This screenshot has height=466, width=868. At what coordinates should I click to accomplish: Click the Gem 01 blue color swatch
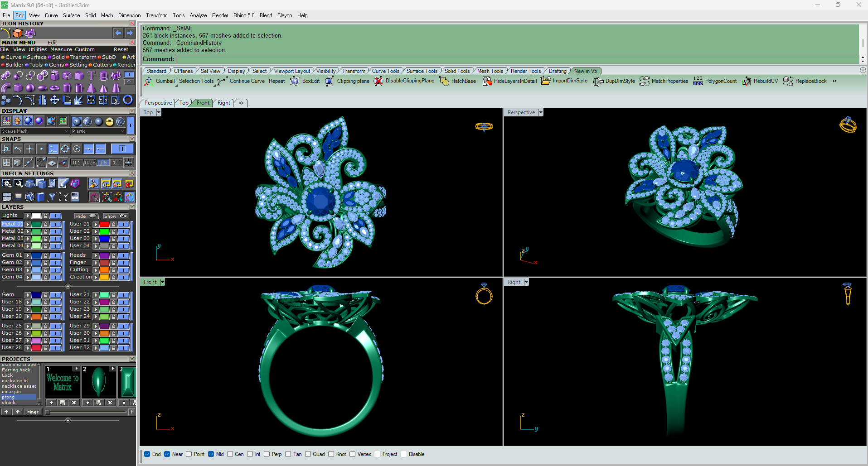pos(36,255)
